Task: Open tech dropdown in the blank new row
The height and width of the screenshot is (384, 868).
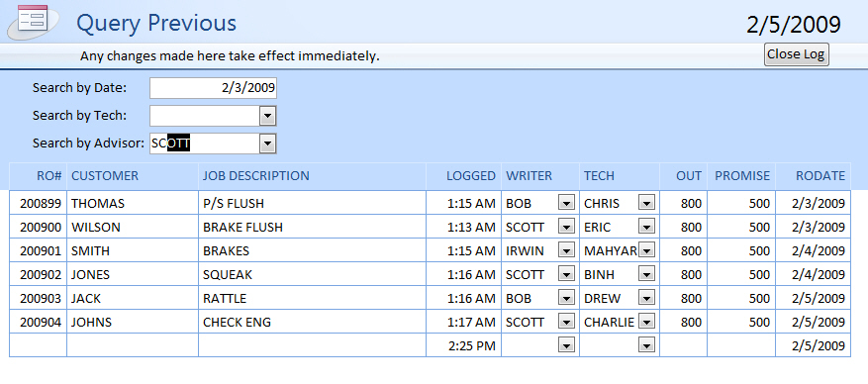Action: pos(646,345)
